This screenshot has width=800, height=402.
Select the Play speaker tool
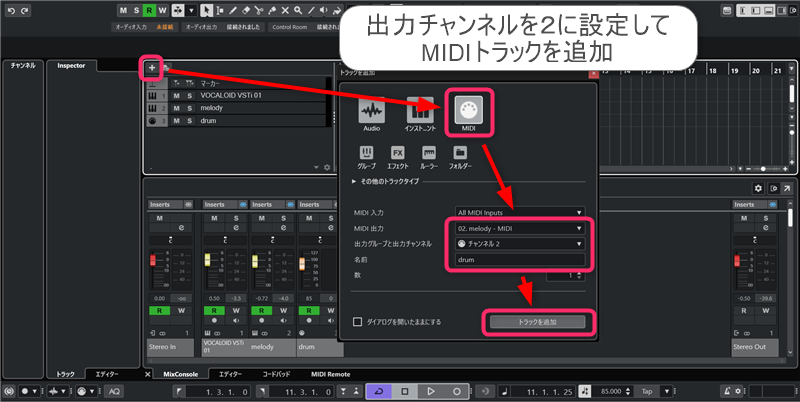[x=324, y=10]
